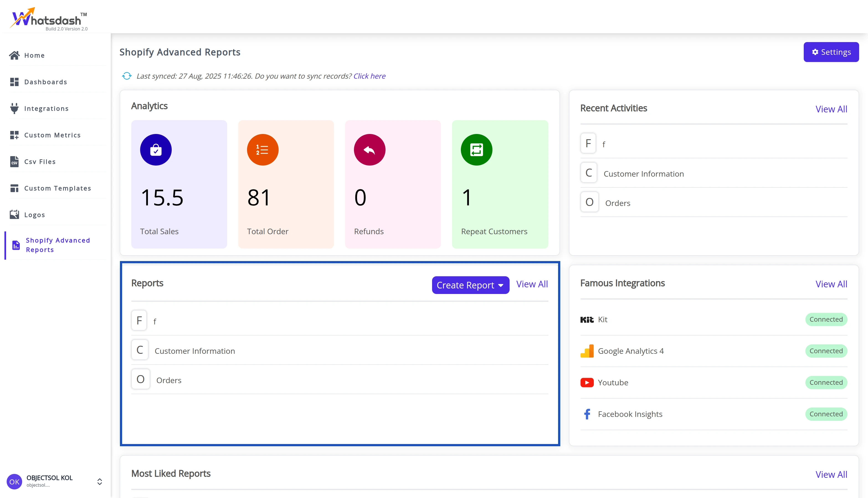Open Orders in Recent Activities
Image resolution: width=868 pixels, height=498 pixels.
click(618, 203)
